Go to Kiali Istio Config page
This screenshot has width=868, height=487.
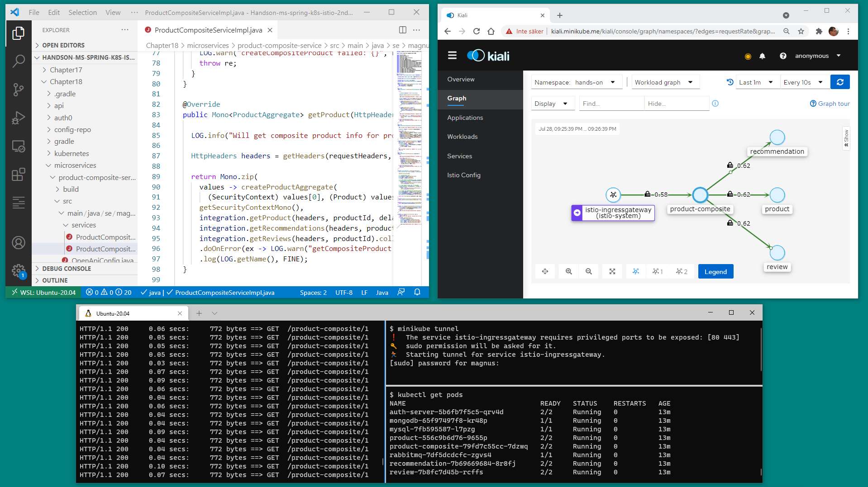coord(463,175)
